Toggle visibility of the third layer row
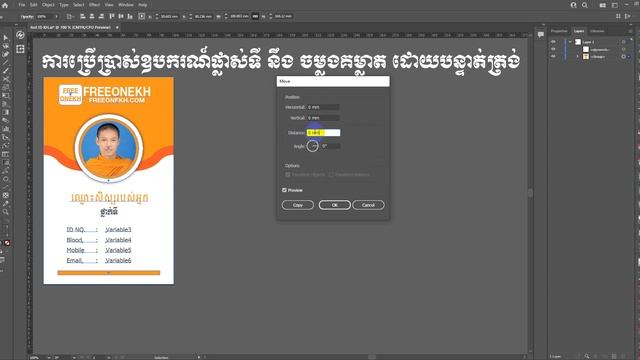This screenshot has width=640, height=360. click(x=553, y=57)
